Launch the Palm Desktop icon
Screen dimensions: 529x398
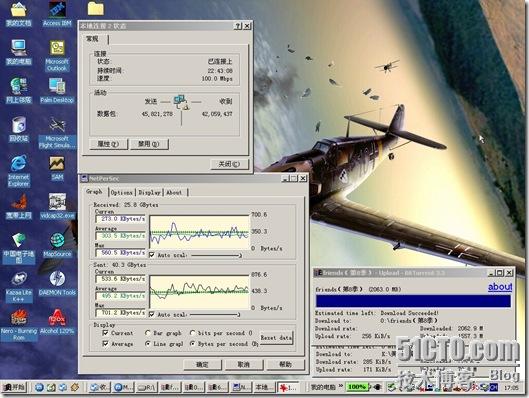click(57, 90)
